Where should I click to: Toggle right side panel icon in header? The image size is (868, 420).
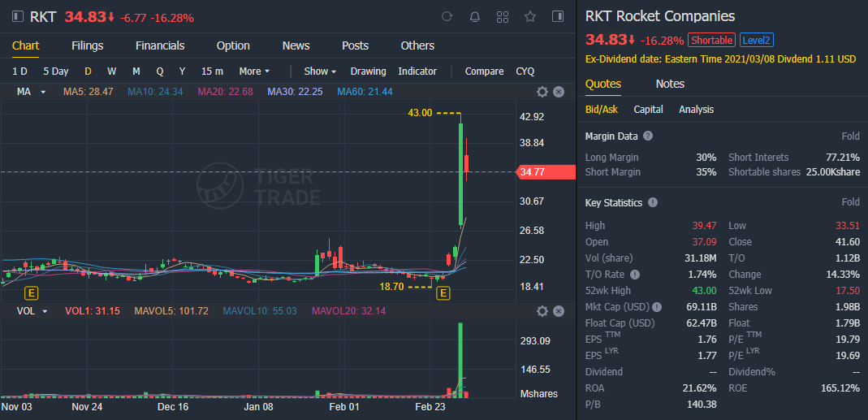point(558,16)
